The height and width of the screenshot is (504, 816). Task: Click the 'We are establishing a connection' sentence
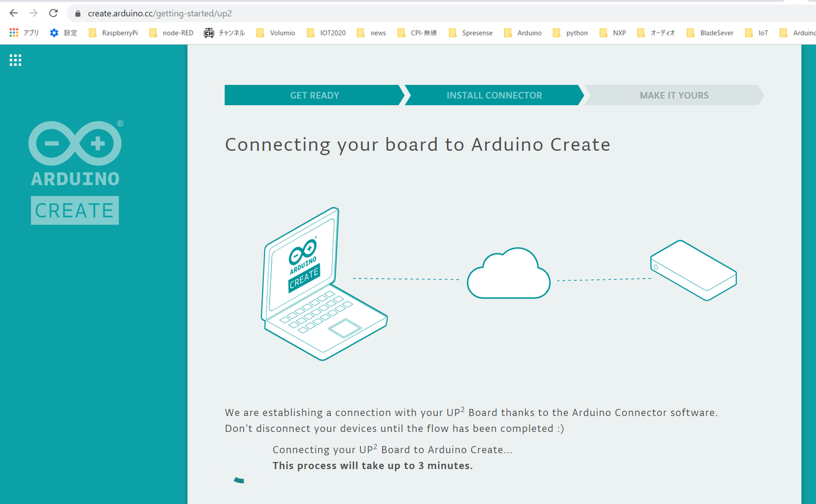(471, 412)
